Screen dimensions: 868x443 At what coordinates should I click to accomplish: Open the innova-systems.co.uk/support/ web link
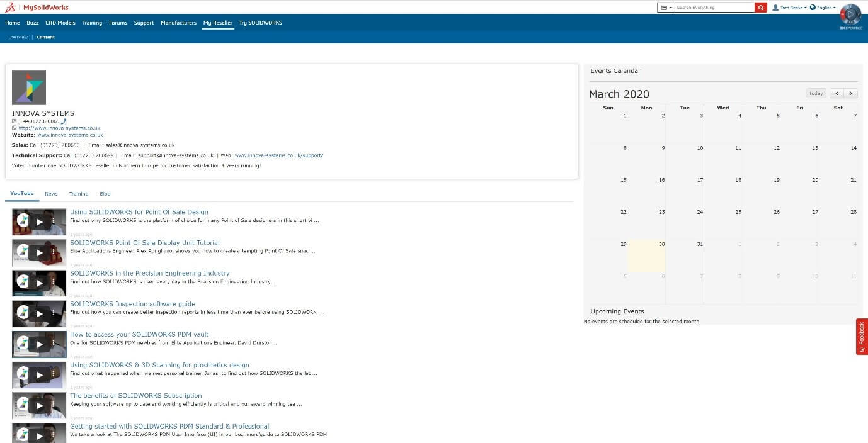click(x=278, y=155)
